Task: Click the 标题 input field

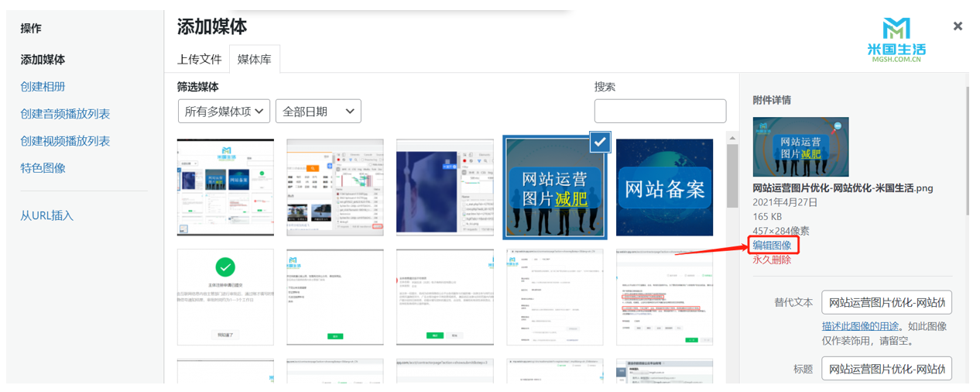Action: tap(886, 369)
